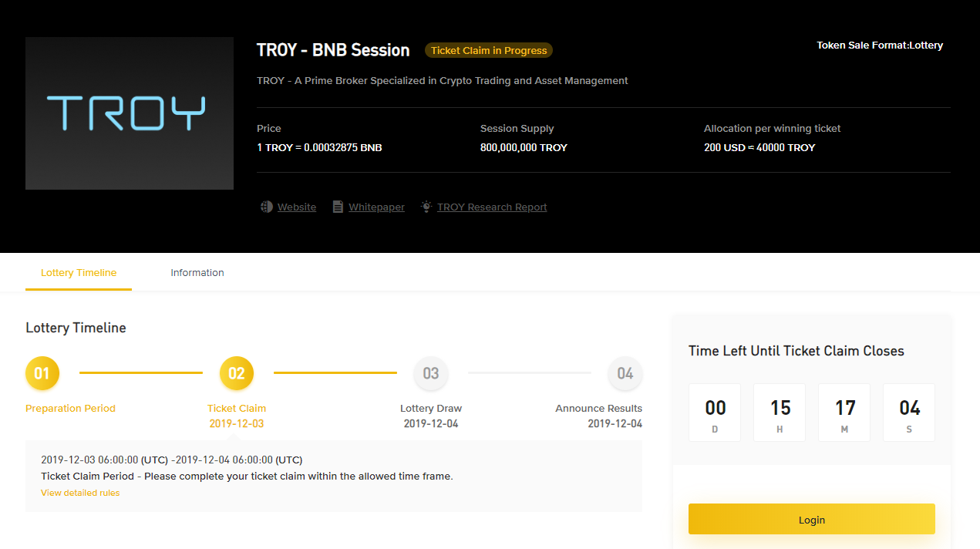This screenshot has width=980, height=549.
Task: Open the Whitepaper link
Action: tap(376, 207)
